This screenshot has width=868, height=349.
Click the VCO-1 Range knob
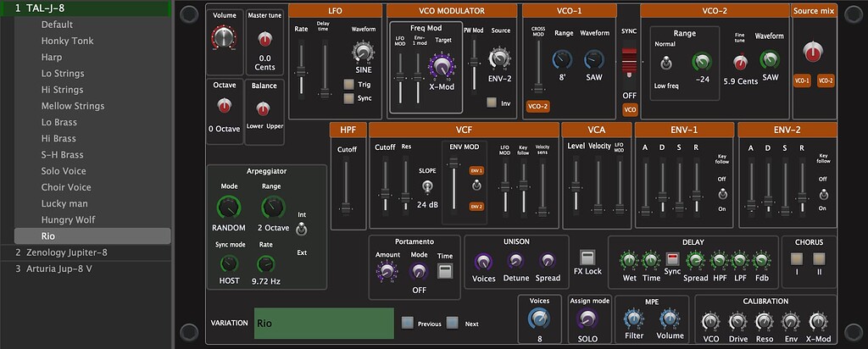pos(563,59)
